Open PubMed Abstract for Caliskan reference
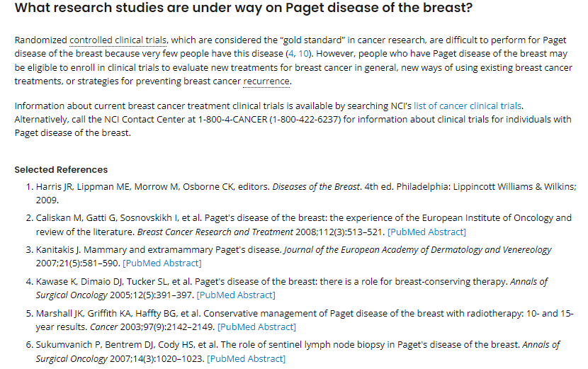Image resolution: width=588 pixels, height=369 pixels. tap(426, 232)
